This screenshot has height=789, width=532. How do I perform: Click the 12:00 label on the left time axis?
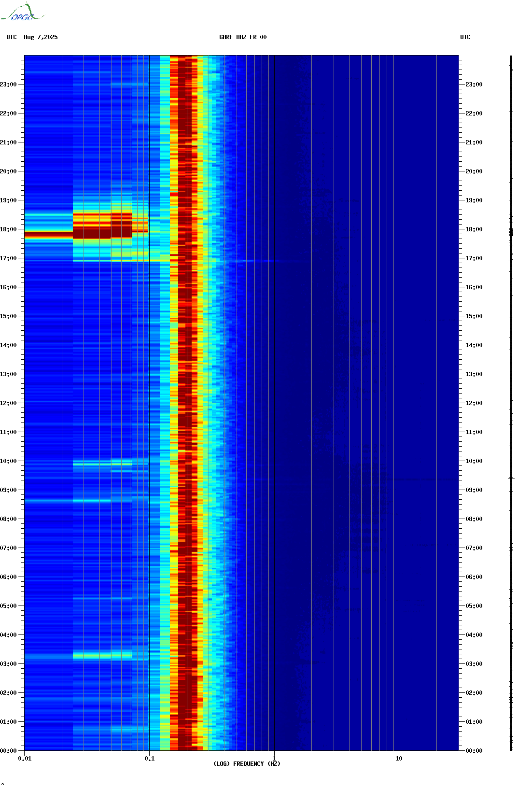pos(8,403)
